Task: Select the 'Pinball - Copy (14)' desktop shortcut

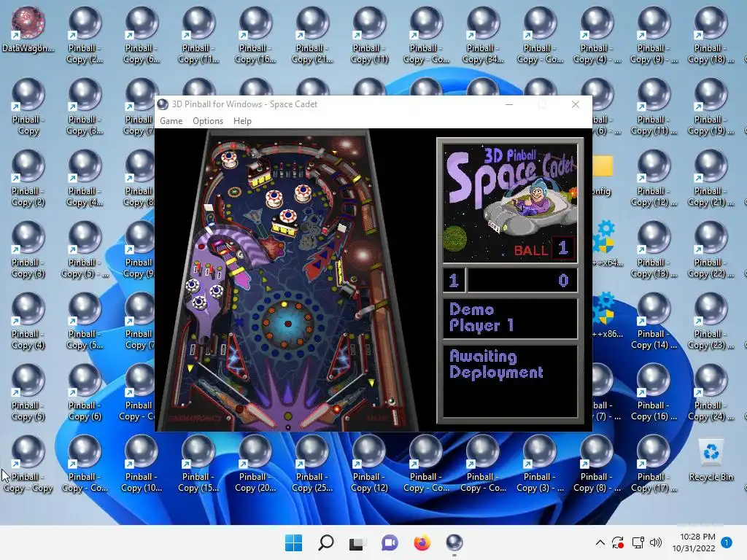Action: point(653,321)
